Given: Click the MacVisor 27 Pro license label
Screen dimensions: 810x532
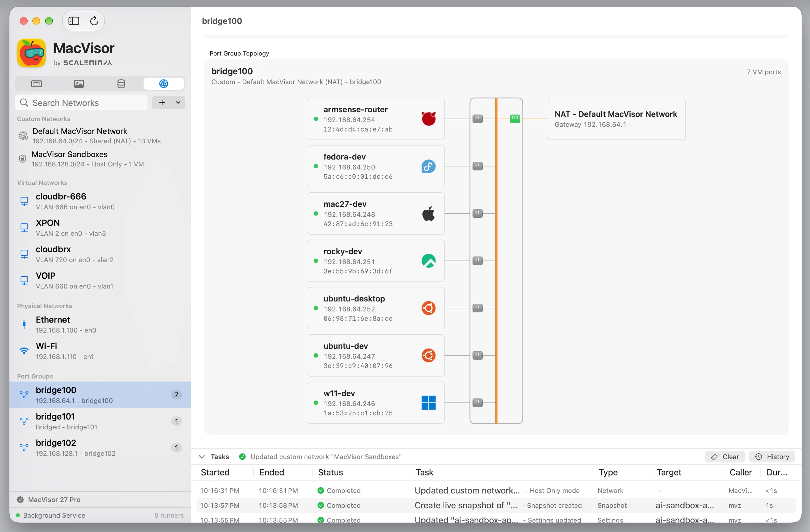Looking at the screenshot, I should coord(54,499).
